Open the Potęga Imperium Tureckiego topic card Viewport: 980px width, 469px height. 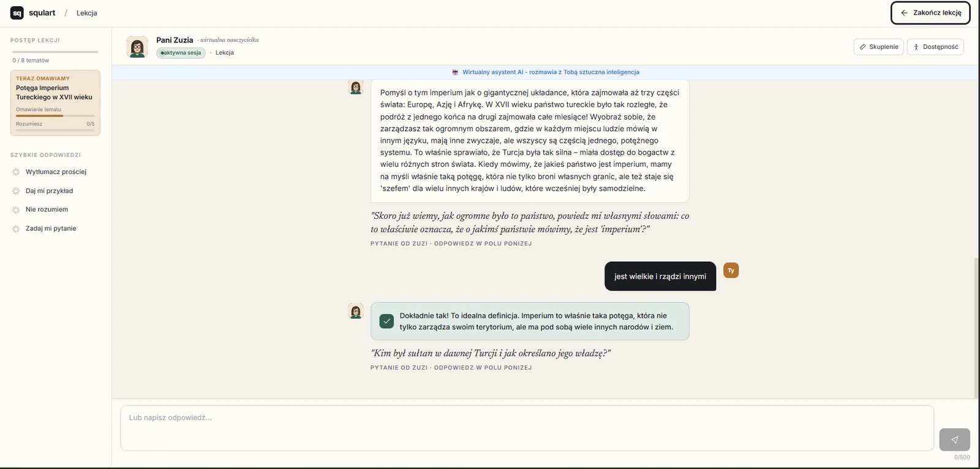(x=55, y=103)
